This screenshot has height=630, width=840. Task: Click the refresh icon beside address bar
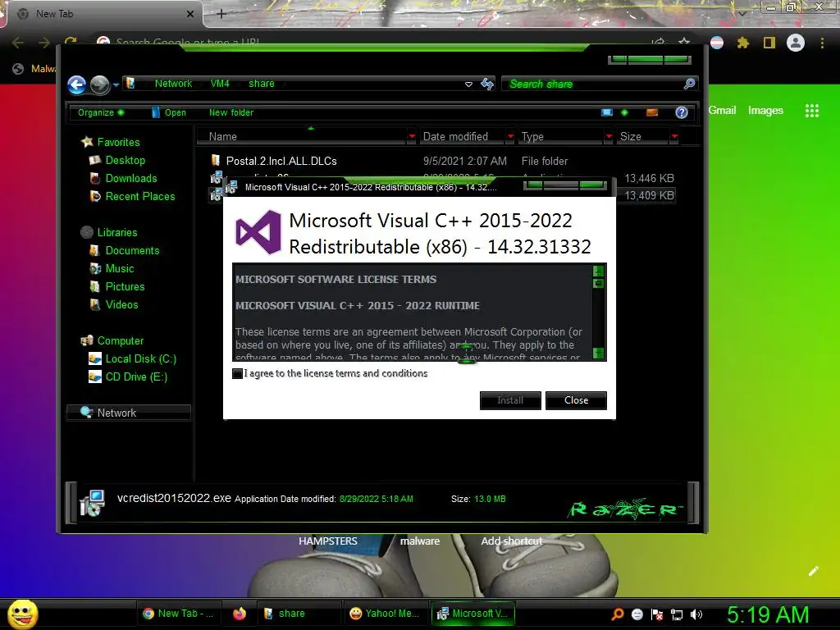point(487,84)
